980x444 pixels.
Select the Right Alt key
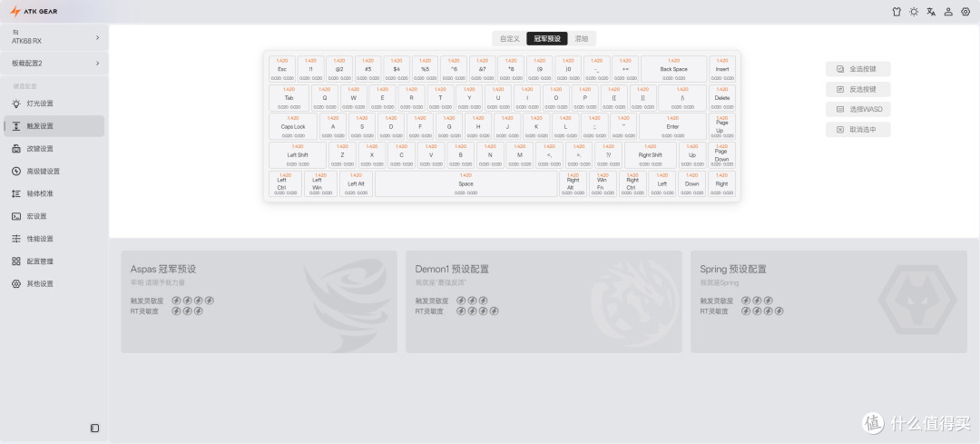(573, 183)
